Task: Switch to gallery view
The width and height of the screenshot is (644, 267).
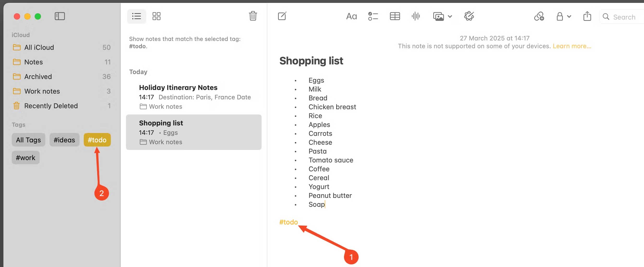Action: click(x=156, y=16)
